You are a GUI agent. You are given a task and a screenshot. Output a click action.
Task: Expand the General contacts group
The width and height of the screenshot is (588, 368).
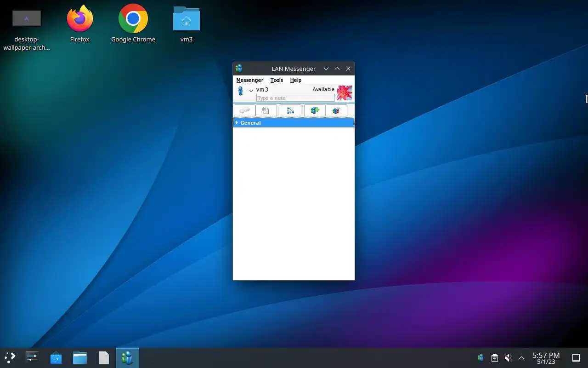coord(237,123)
